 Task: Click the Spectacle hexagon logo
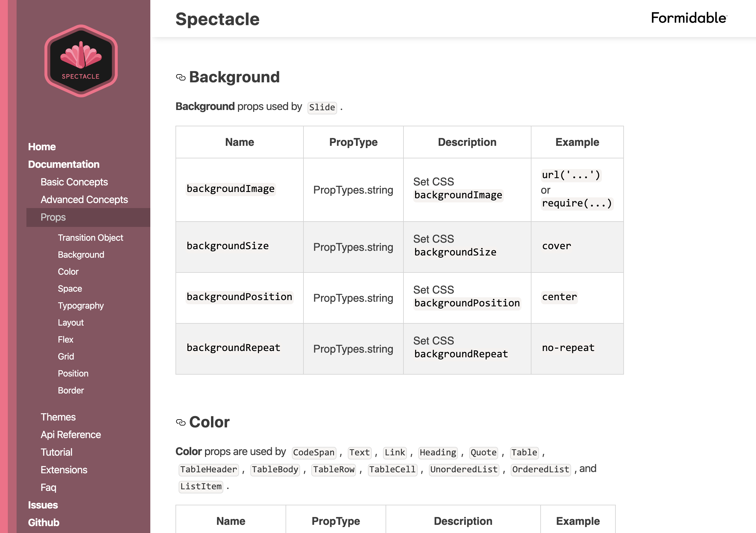pos(81,61)
